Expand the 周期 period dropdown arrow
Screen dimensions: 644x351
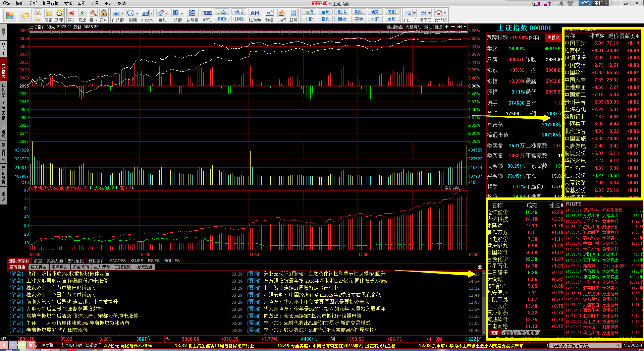137,13
